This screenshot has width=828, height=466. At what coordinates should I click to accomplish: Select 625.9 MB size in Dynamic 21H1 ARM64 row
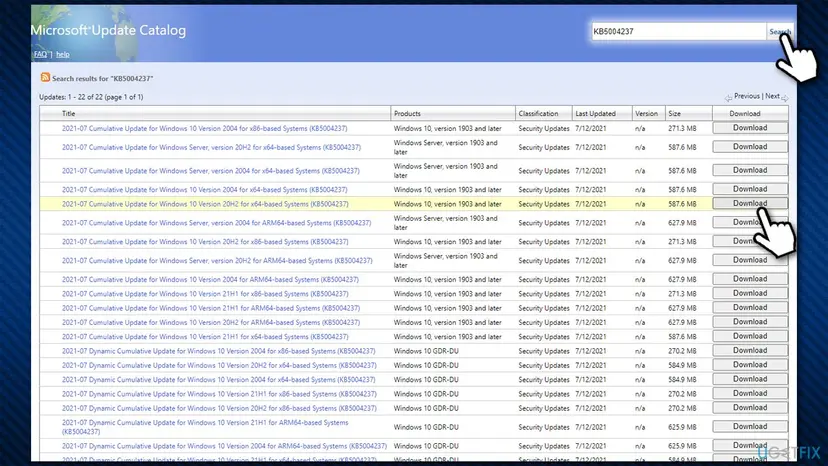click(x=682, y=427)
